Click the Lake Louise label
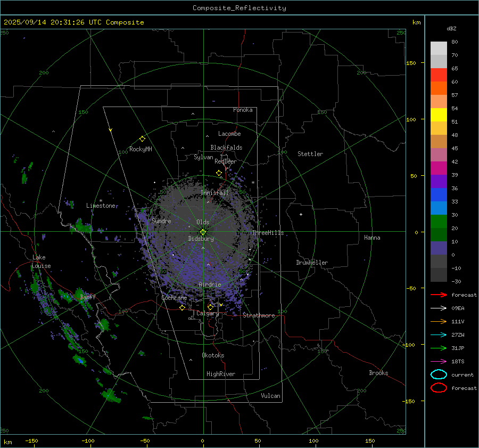Screen dimensions: 479x448 41,262
